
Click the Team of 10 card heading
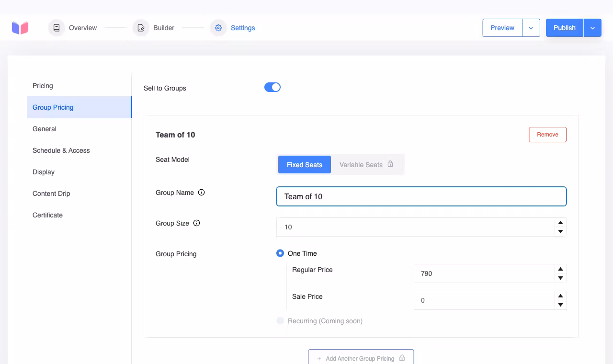(175, 135)
